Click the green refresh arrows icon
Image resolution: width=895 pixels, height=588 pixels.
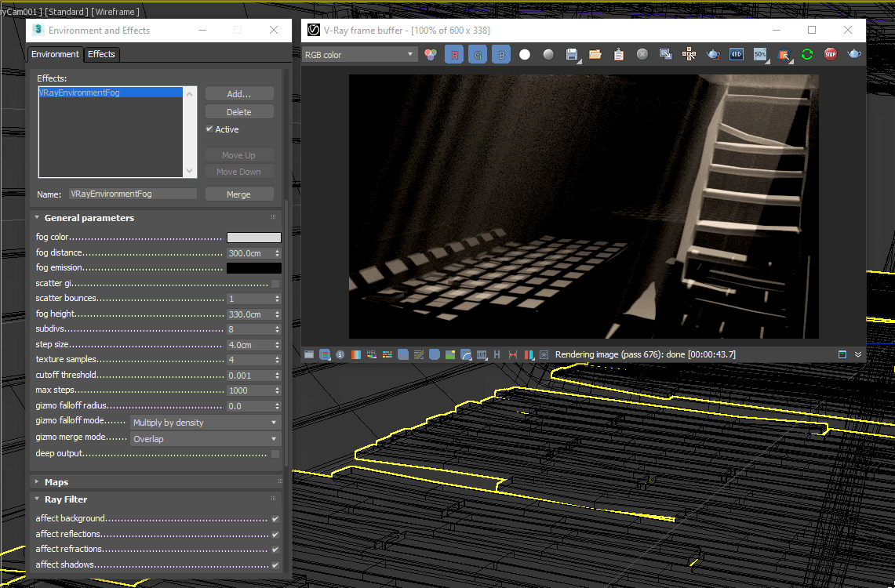click(806, 55)
